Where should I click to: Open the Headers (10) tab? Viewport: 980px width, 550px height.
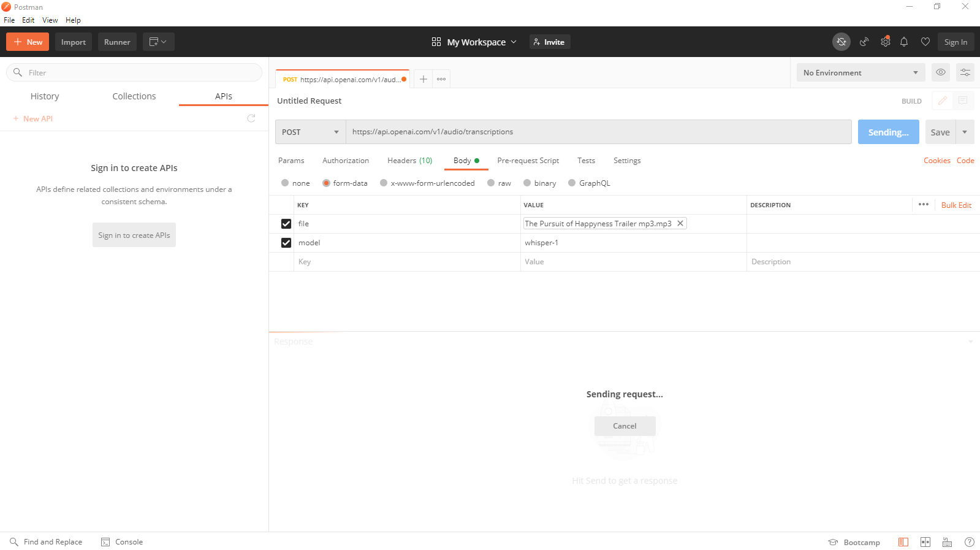point(410,161)
